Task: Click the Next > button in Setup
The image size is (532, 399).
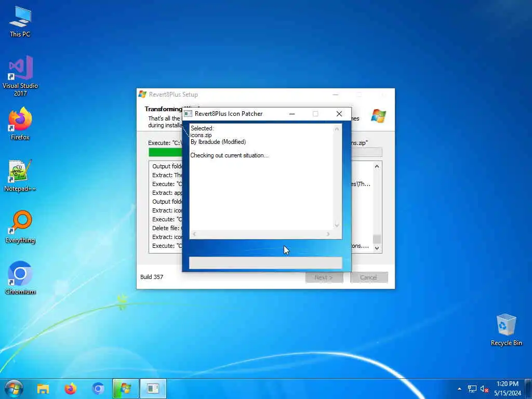Action: (x=324, y=277)
